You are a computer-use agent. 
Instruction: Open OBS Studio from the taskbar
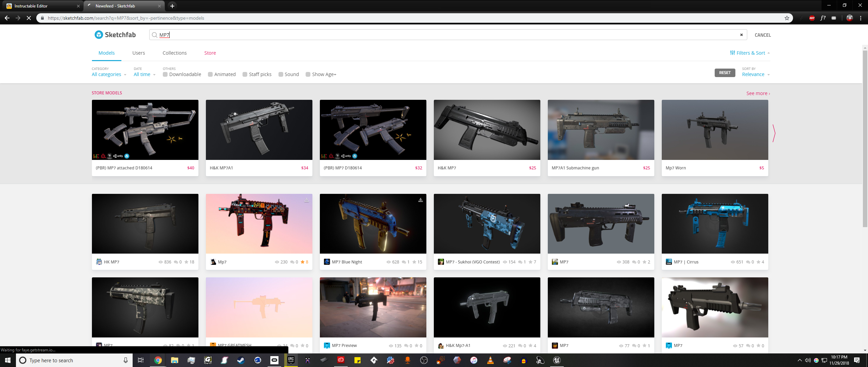[x=424, y=360]
